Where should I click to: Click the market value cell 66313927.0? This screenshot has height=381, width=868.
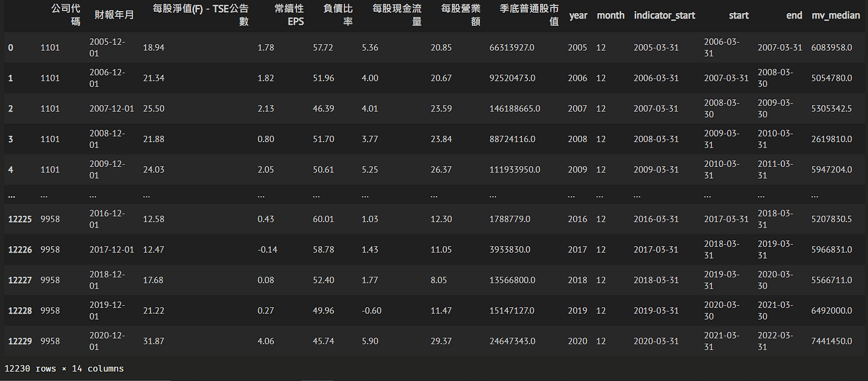[x=512, y=48]
